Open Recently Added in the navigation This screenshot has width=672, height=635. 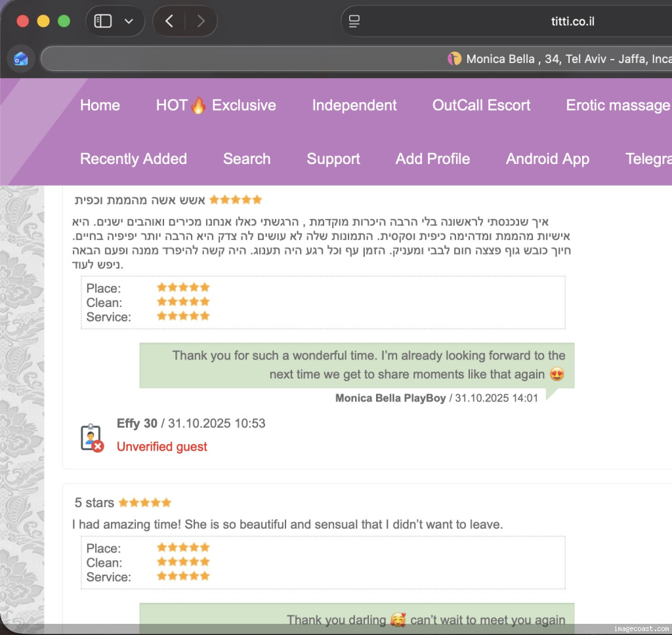(133, 159)
